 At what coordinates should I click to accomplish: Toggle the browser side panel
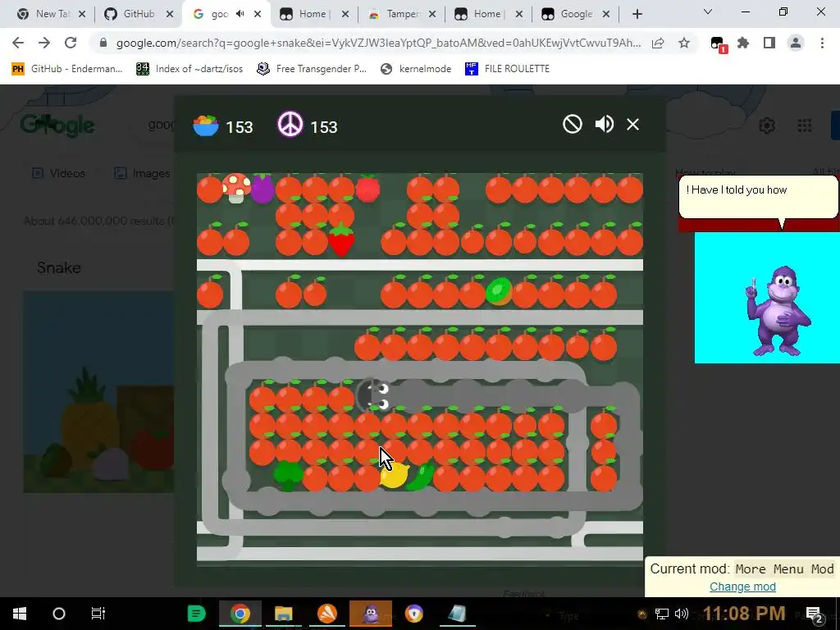(x=769, y=43)
